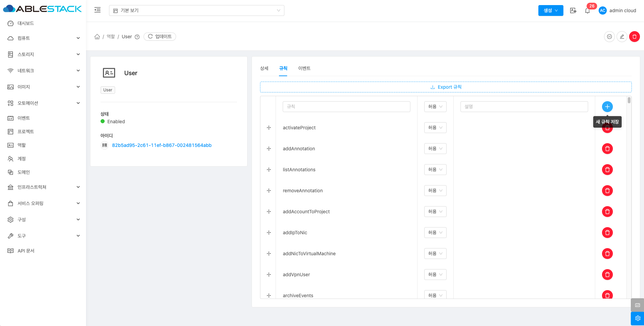Click the rules list vertical scrollbar
Image resolution: width=644 pixels, height=326 pixels.
point(629,101)
